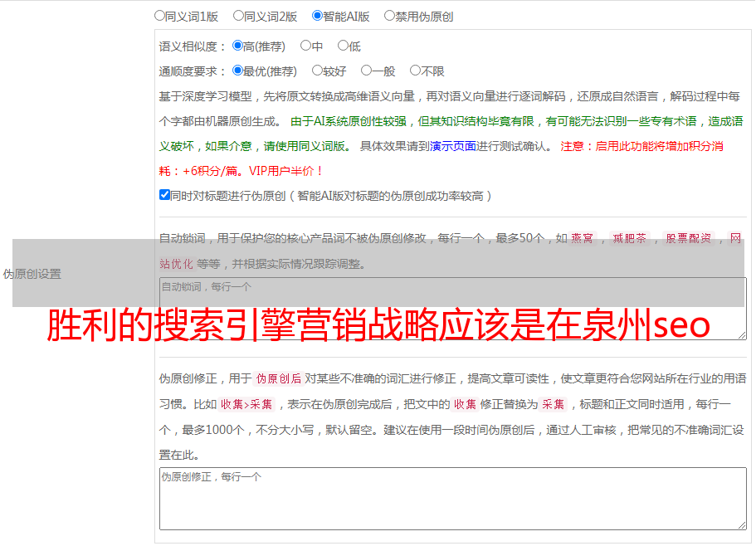Click the 语义相似度 label
This screenshot has width=756, height=546.
193,46
